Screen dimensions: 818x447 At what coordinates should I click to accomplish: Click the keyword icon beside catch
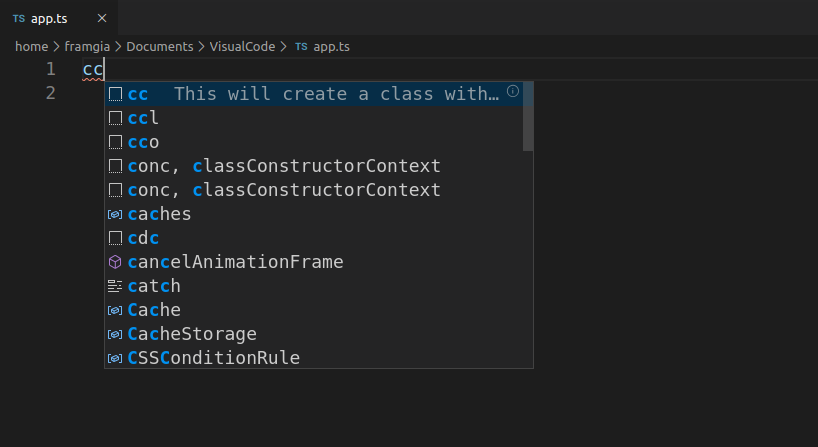point(115,286)
